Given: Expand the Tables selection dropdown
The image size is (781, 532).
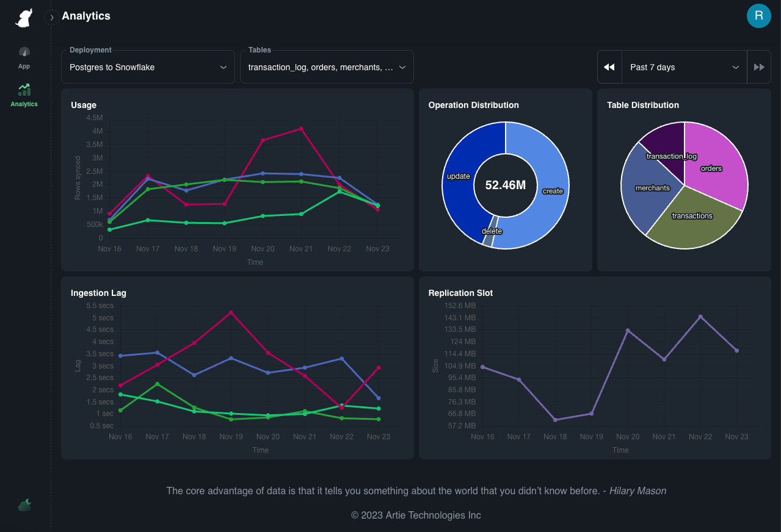Looking at the screenshot, I should [327, 67].
